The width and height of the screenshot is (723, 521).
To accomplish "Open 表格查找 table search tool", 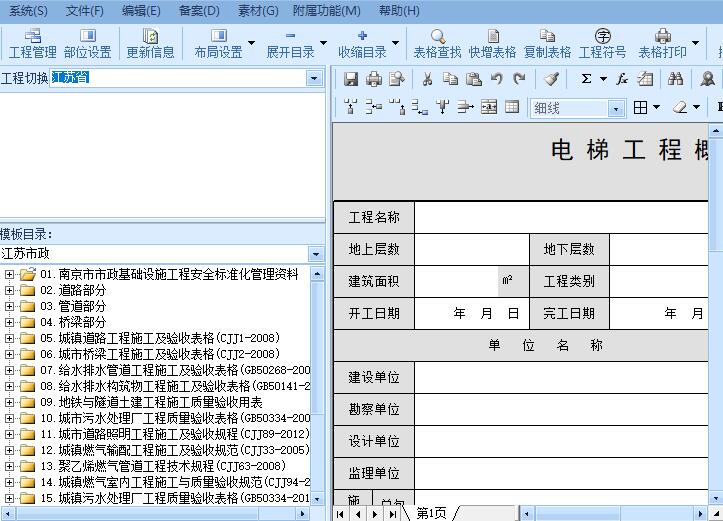I will [x=437, y=44].
